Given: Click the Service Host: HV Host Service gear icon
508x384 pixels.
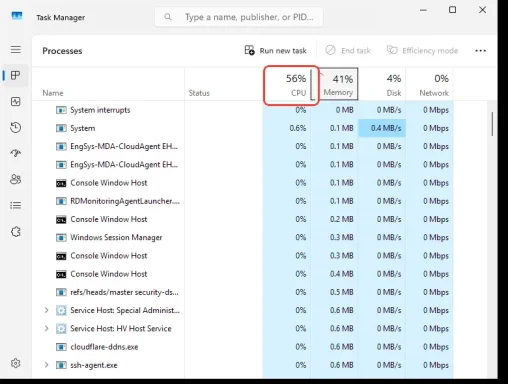Looking at the screenshot, I should click(x=61, y=329).
